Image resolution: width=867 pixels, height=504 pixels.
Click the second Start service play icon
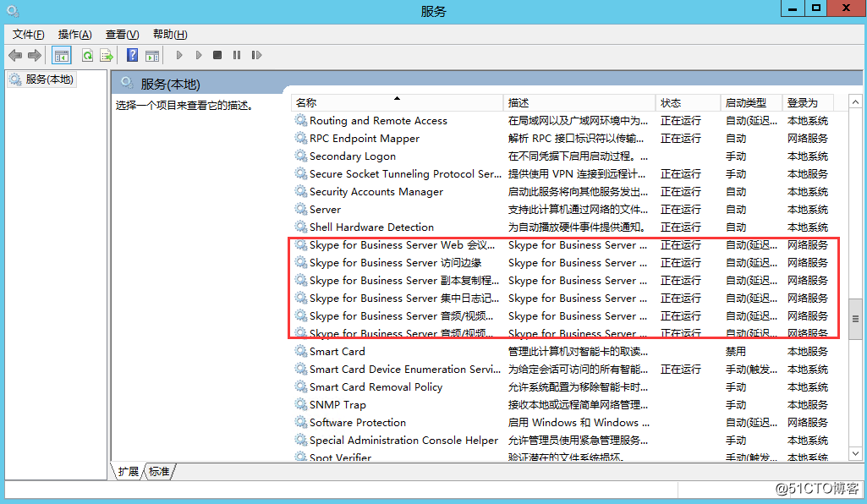199,55
